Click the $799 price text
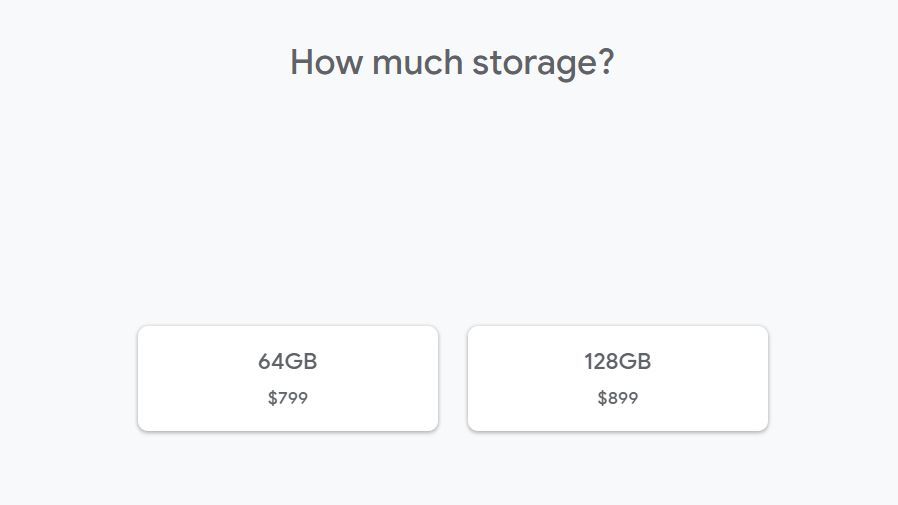This screenshot has width=898, height=505. pyautogui.click(x=288, y=398)
